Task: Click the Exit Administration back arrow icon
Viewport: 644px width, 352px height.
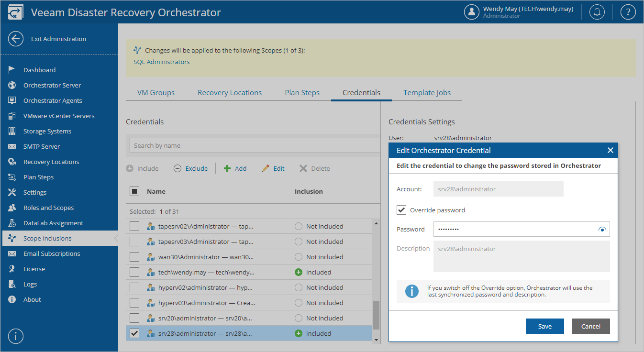Action: (16, 39)
